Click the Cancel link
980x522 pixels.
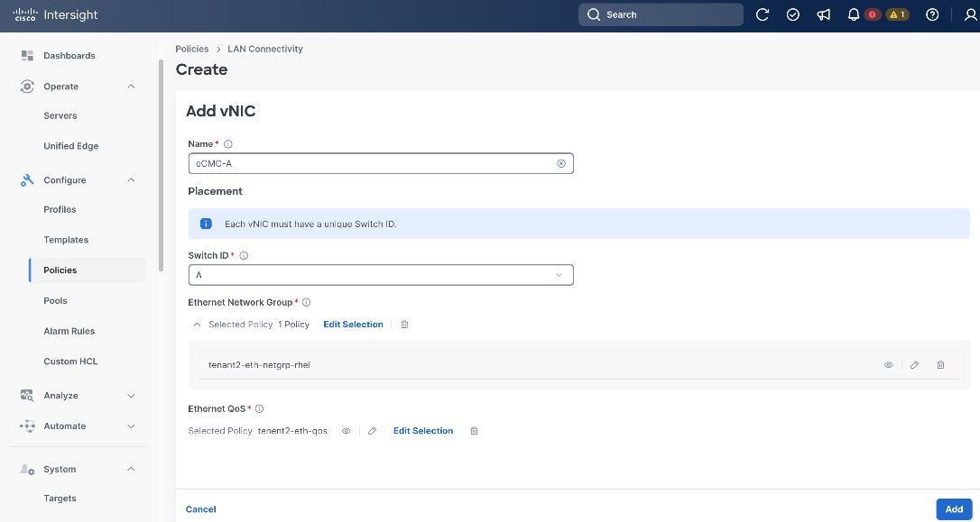coord(200,509)
